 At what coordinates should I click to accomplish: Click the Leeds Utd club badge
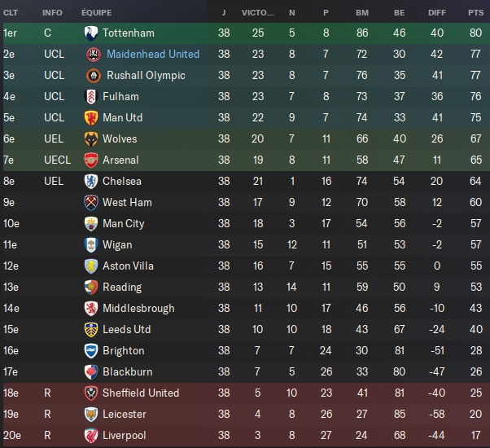tap(92, 329)
